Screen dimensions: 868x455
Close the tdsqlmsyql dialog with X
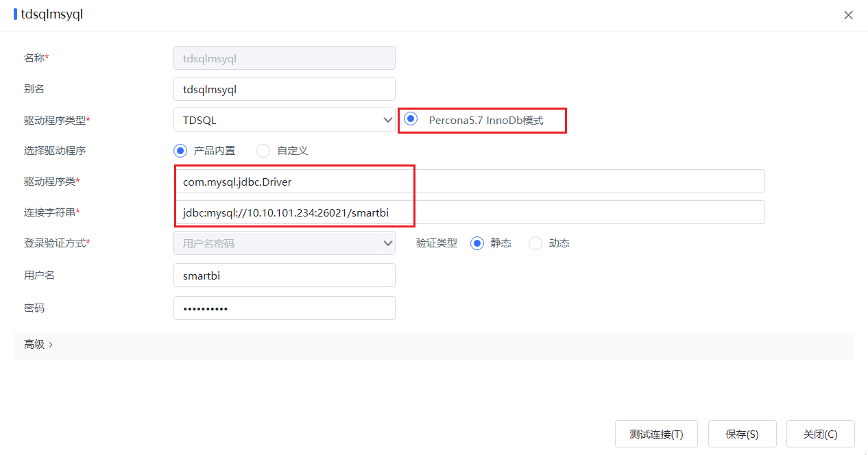pos(848,15)
